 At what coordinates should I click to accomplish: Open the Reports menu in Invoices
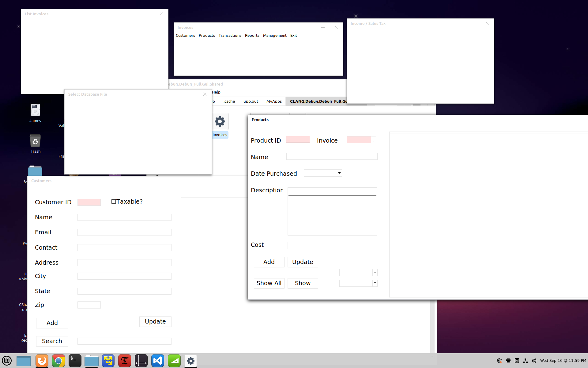[252, 36]
